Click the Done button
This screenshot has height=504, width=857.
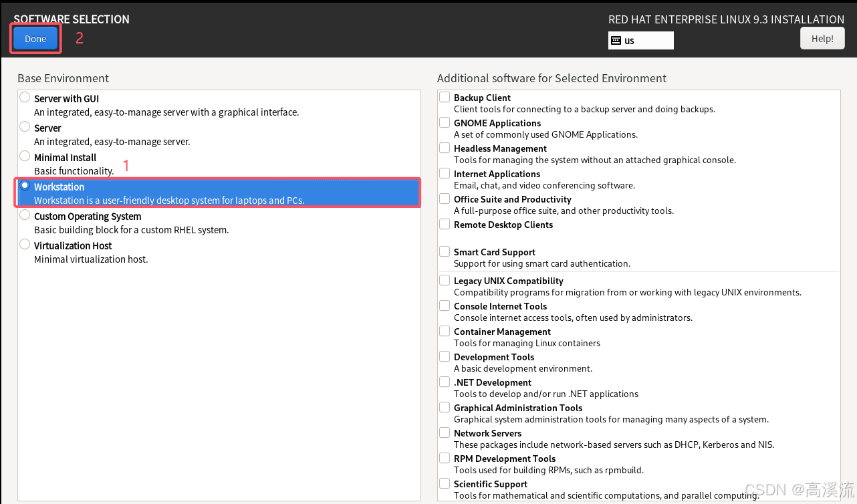point(35,39)
